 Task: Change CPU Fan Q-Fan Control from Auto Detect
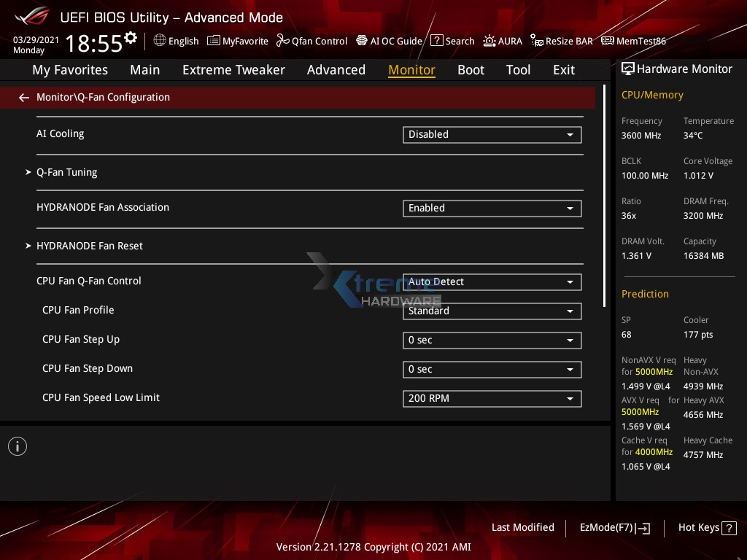click(x=492, y=281)
